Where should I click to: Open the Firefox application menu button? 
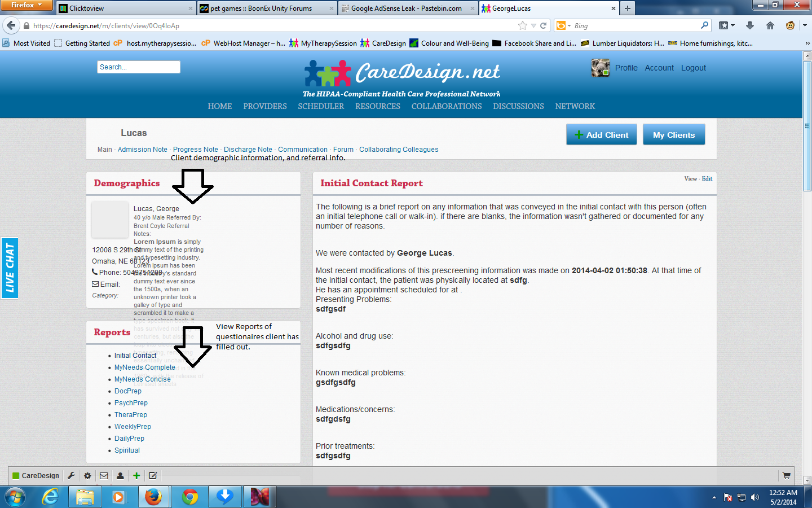pos(26,5)
